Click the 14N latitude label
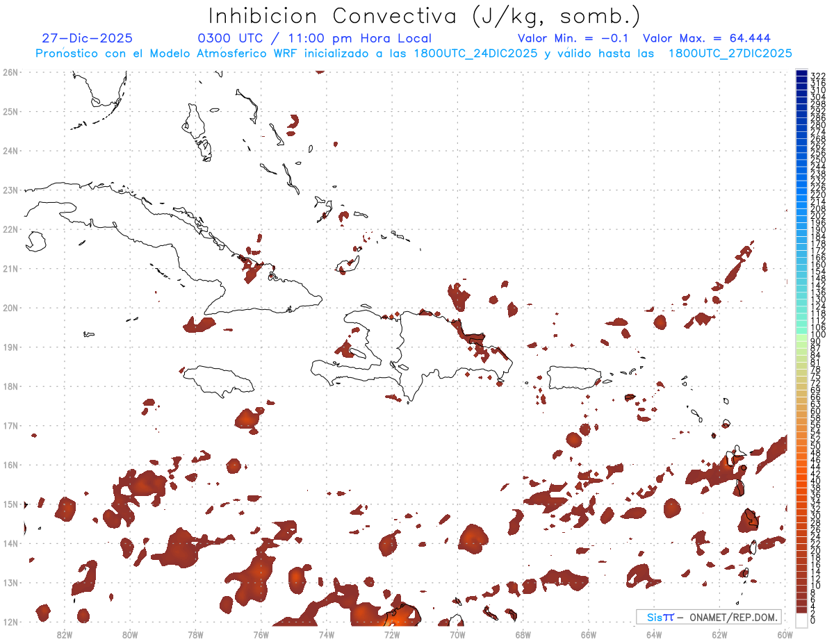834x644 pixels. click(x=10, y=543)
